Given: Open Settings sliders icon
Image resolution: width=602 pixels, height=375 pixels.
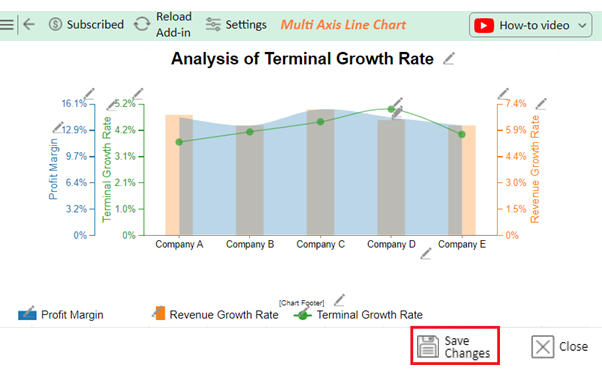Looking at the screenshot, I should (x=213, y=25).
